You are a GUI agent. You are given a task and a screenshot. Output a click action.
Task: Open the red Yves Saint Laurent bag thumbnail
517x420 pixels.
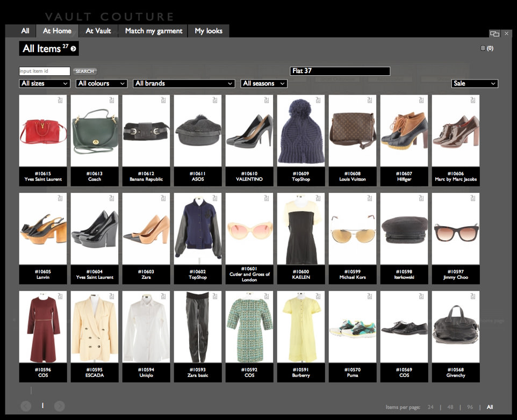coord(43,131)
